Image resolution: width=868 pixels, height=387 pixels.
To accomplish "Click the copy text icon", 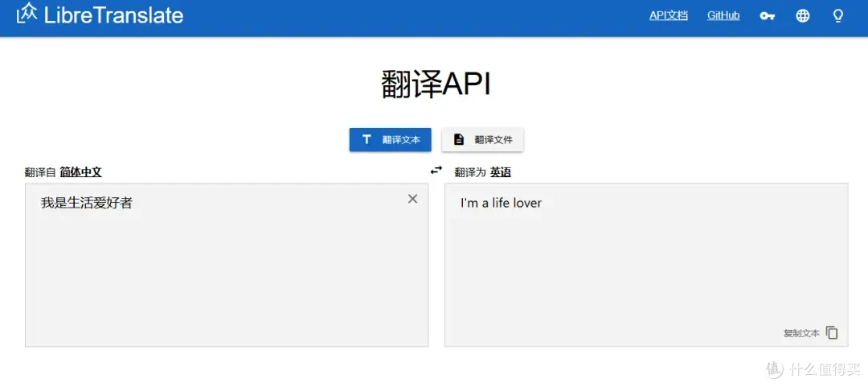I will (x=832, y=332).
